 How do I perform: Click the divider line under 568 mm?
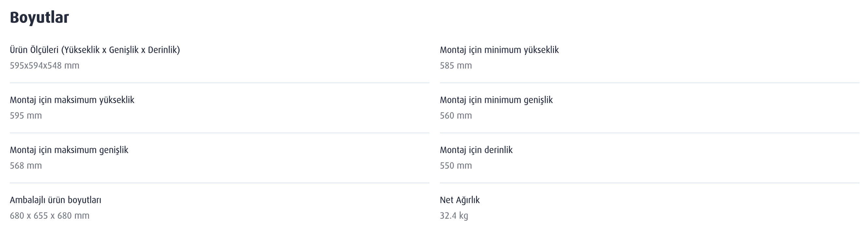219,183
